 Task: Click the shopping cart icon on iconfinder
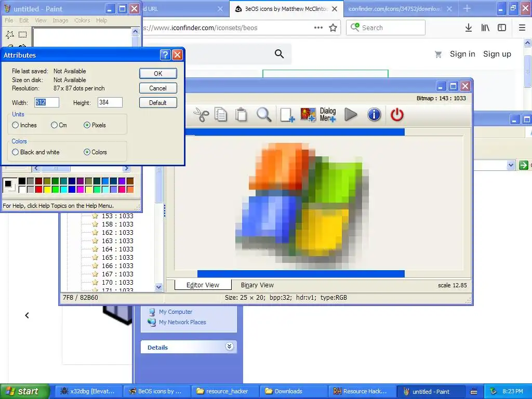438,54
